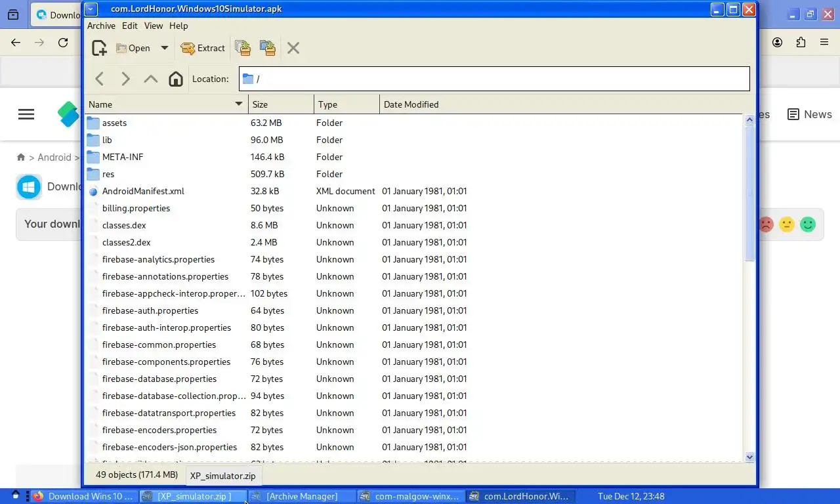Open the Firefox tab list icon
The height and width of the screenshot is (504, 840).
tap(13, 14)
